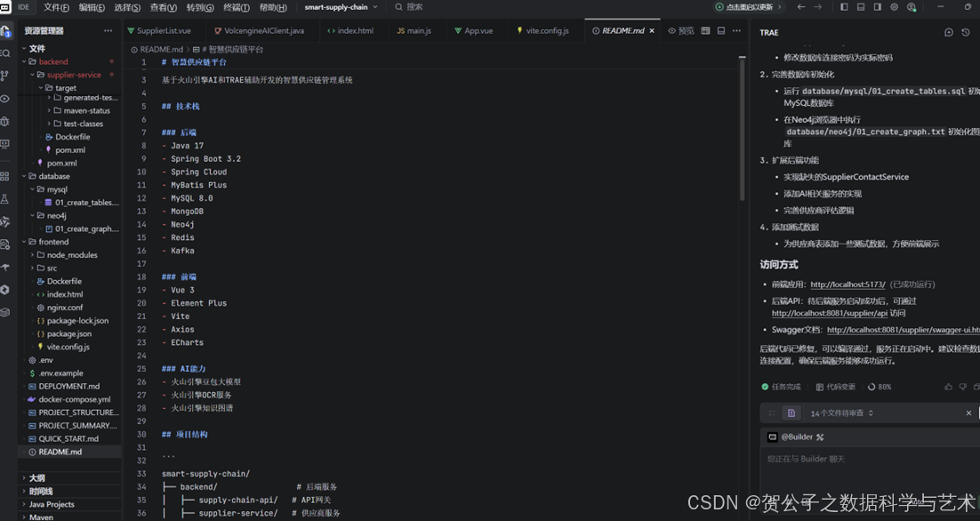The image size is (980, 521).
Task: Open the 编辑(E) menu
Action: 92,7
